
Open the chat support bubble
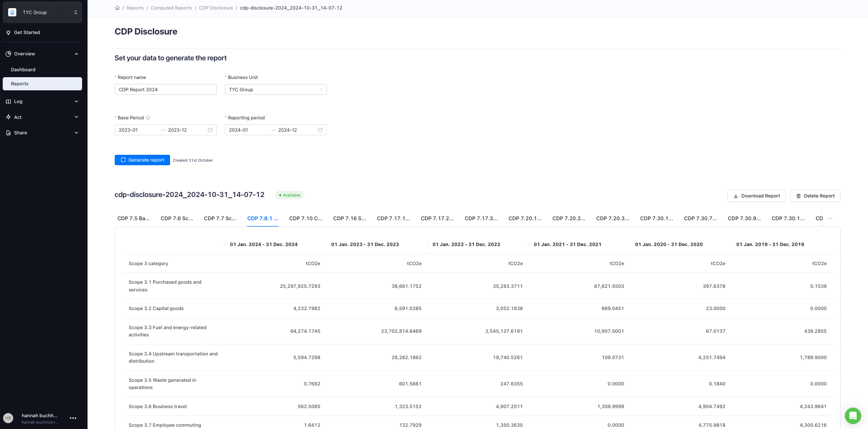(x=853, y=415)
